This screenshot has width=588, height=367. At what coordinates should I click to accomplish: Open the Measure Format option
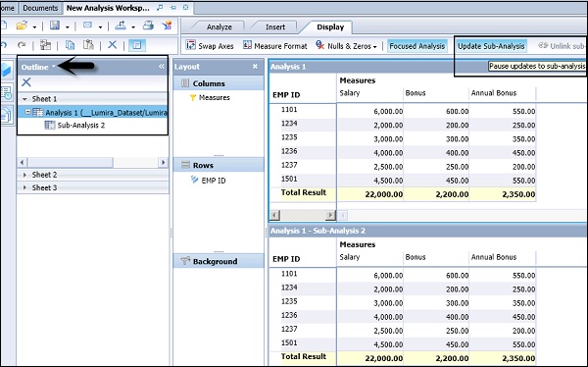(274, 46)
